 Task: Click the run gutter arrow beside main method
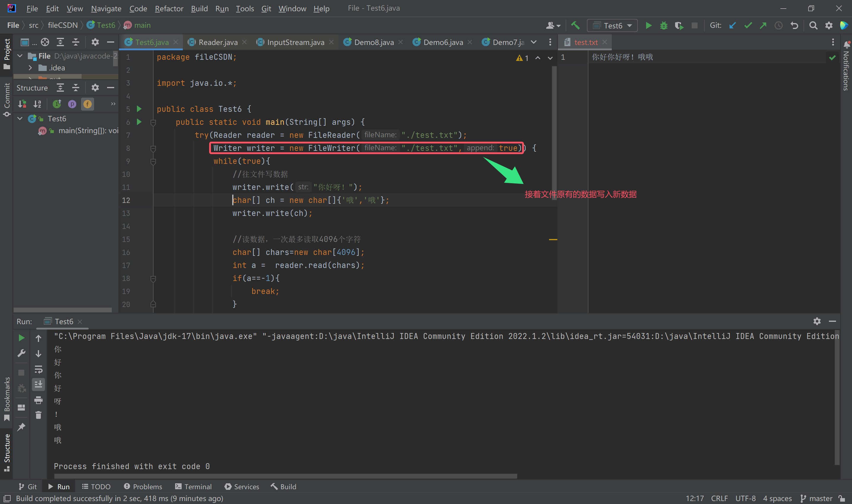[139, 122]
